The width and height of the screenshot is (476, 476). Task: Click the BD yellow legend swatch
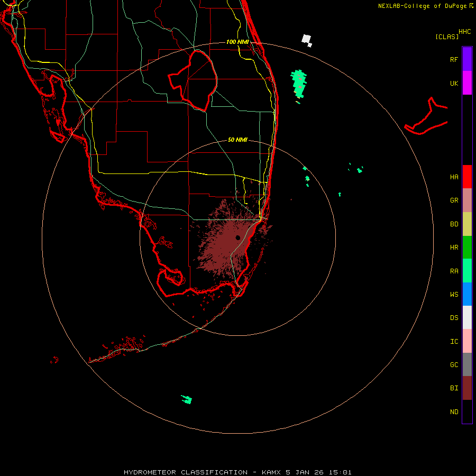pyautogui.click(x=467, y=224)
